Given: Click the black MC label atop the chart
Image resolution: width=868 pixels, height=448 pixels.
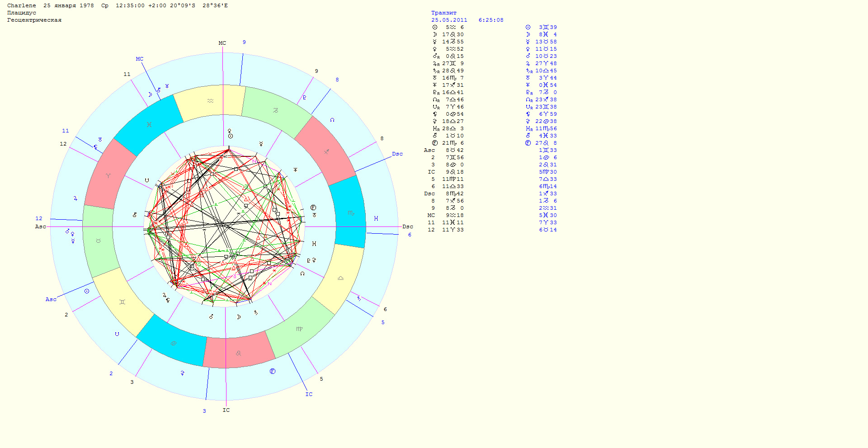Looking at the screenshot, I should (x=222, y=43).
